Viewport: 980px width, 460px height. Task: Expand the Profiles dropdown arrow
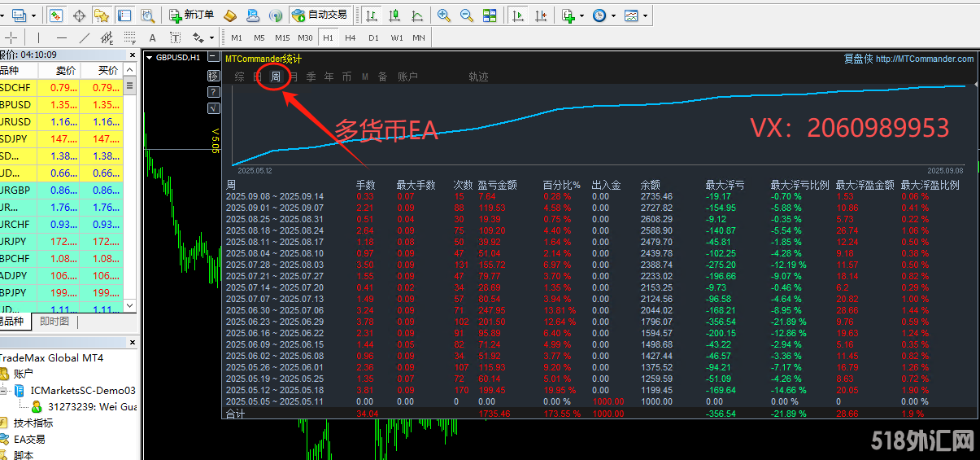coord(33,15)
